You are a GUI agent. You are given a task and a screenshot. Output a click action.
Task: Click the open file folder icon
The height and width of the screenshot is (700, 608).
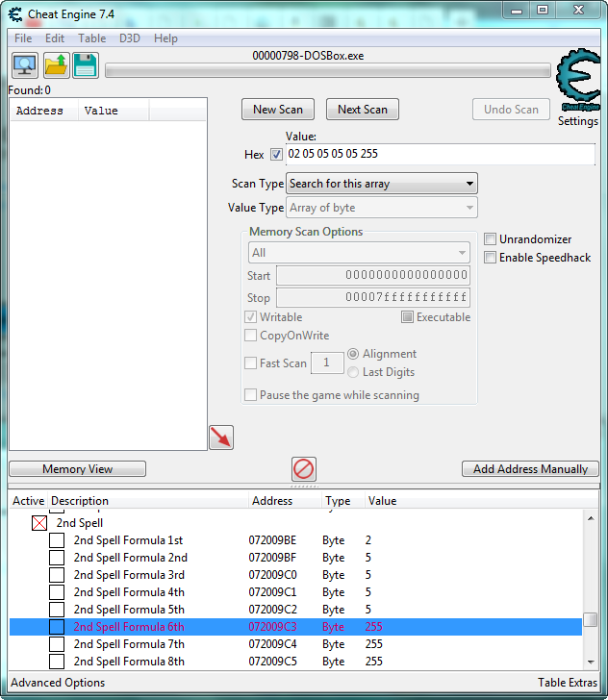tap(56, 65)
